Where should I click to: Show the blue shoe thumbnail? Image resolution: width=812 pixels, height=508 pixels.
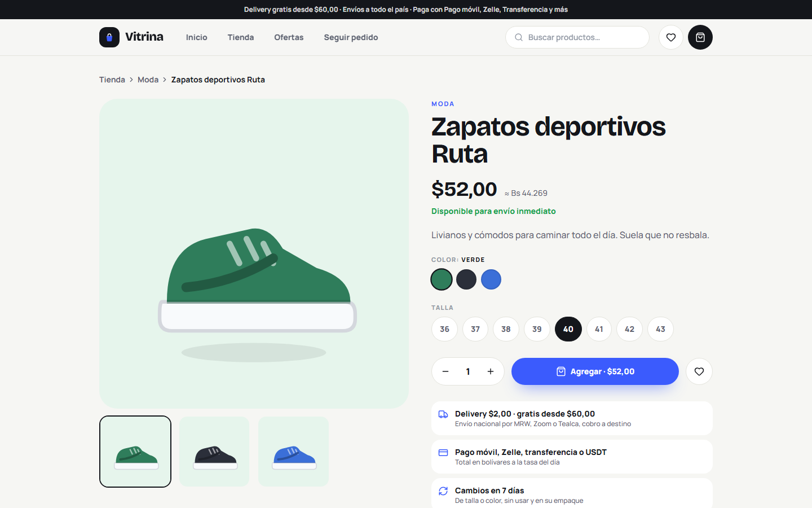tap(293, 452)
